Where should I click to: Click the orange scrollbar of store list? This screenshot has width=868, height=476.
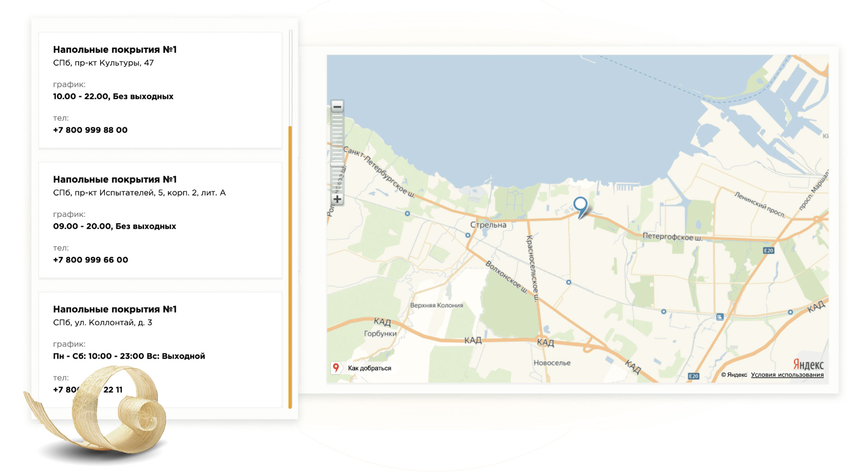pyautogui.click(x=290, y=268)
